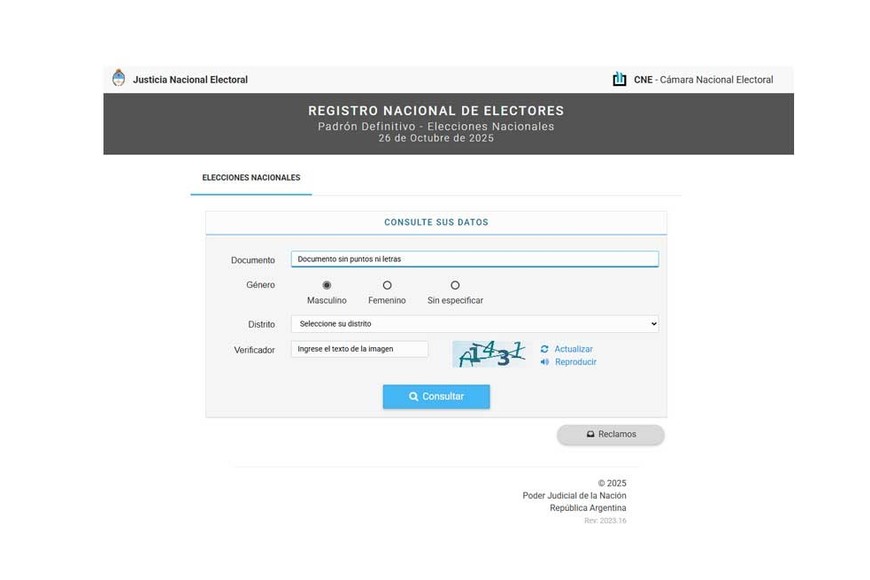Click the captcha verification image
This screenshot has height=580, width=870.
[489, 353]
